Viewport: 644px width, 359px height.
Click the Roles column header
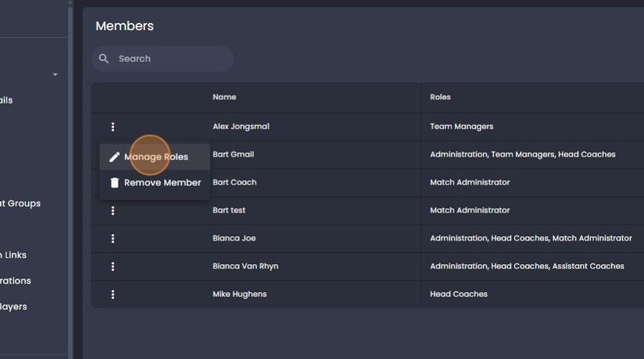[440, 97]
